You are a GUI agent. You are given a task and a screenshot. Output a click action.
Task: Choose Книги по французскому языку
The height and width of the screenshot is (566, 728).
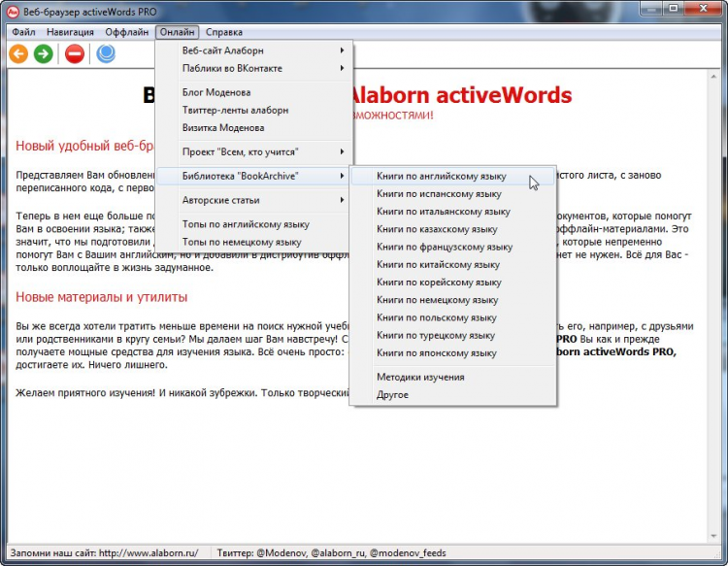452,247
